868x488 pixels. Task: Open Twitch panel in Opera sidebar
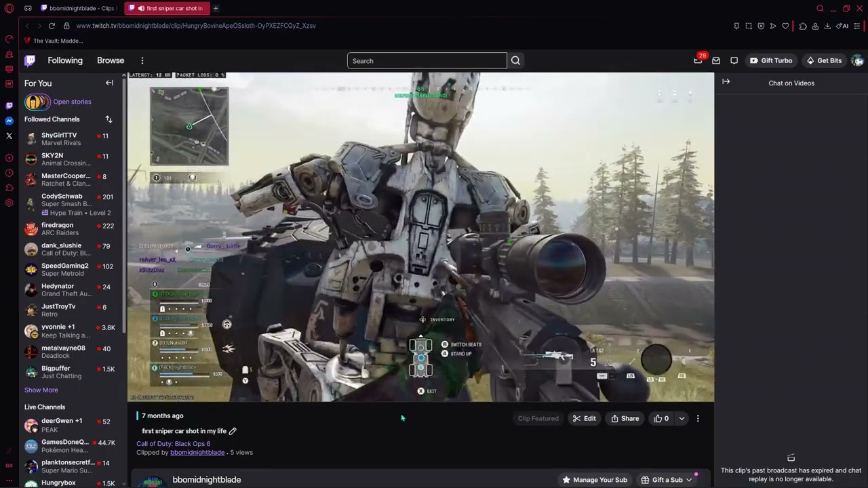tap(9, 106)
